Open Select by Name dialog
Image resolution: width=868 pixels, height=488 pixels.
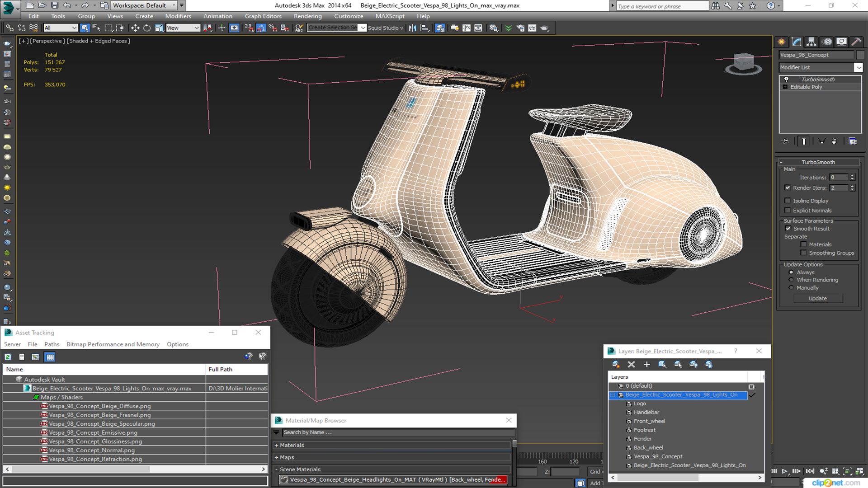click(96, 28)
